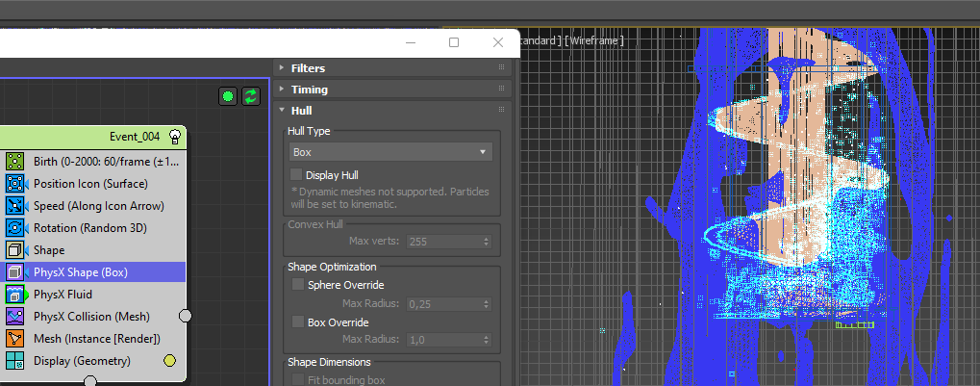Click the yellow Display color swatch circle
Viewport: 980px width, 386px height.
click(169, 360)
